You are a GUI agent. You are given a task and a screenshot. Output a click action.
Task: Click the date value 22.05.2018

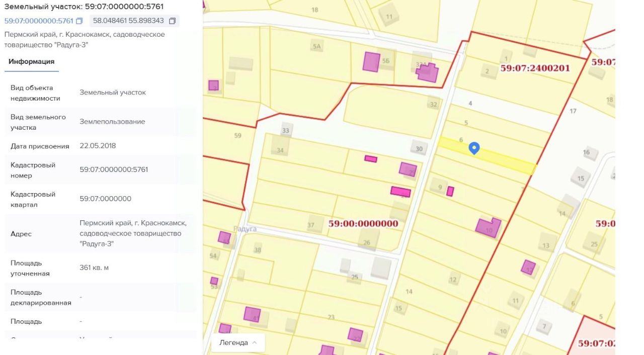tap(98, 146)
